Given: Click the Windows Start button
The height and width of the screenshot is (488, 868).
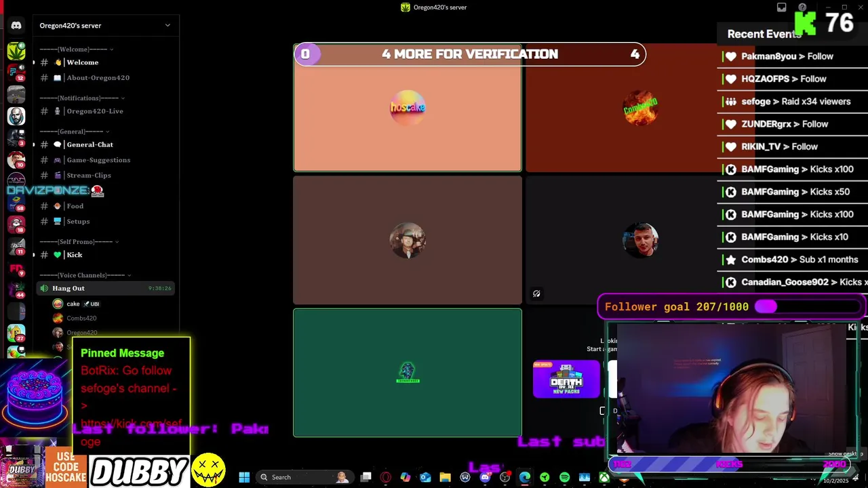Looking at the screenshot, I should coord(244,477).
